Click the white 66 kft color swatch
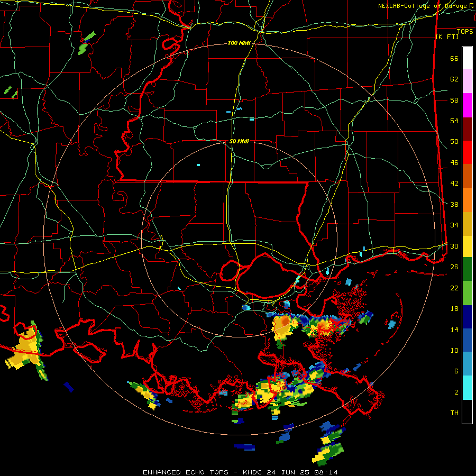This screenshot has height=476, width=476. pos(467,58)
